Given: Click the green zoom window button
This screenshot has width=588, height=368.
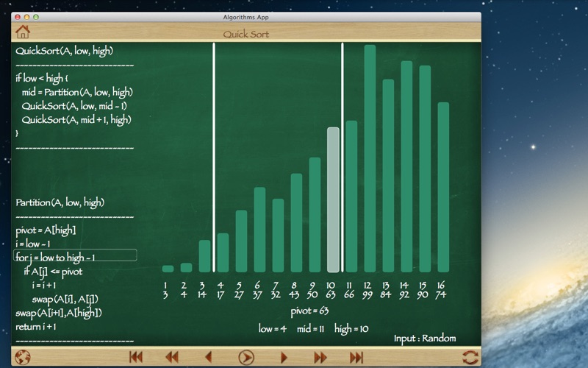Looking at the screenshot, I should coord(36,17).
